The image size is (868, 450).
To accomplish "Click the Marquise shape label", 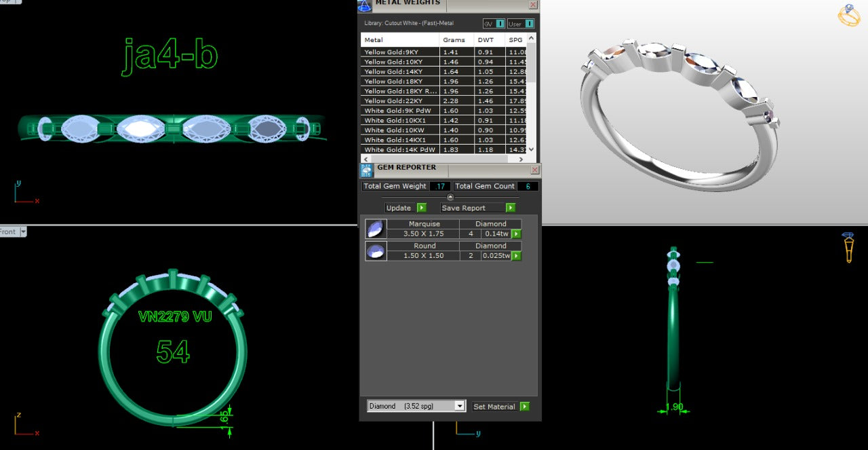I will click(x=424, y=224).
